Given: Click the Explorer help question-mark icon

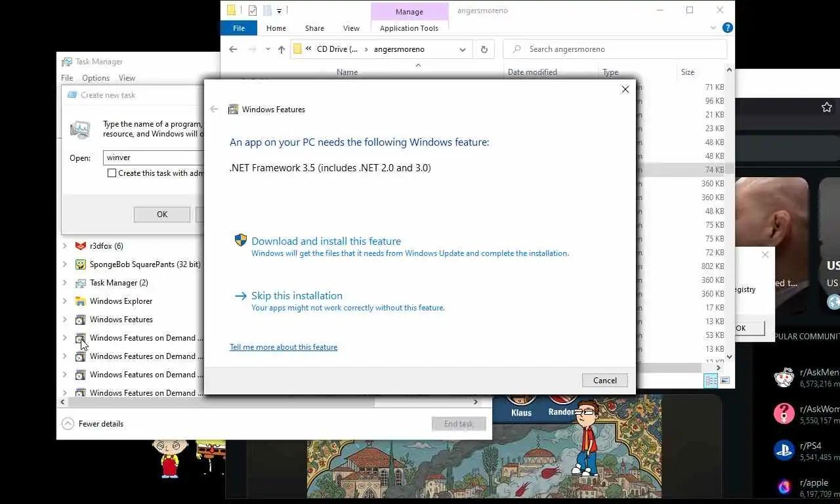Looking at the screenshot, I should pos(727,28).
